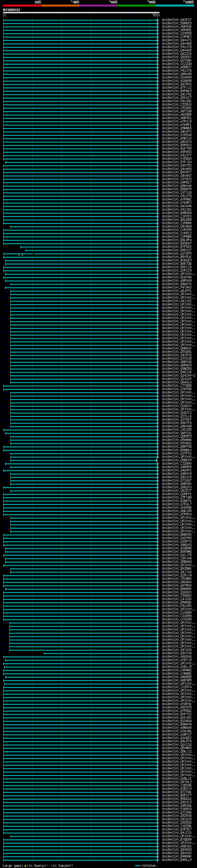Select hit UniRef100_A7KMF1
The height and width of the screenshot is (868, 197).
point(176,125)
